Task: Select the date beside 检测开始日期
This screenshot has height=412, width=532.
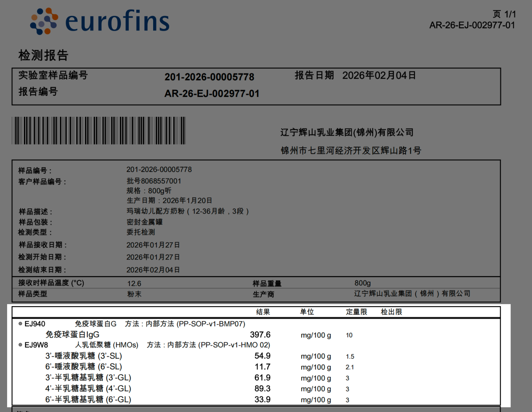Action: click(153, 257)
